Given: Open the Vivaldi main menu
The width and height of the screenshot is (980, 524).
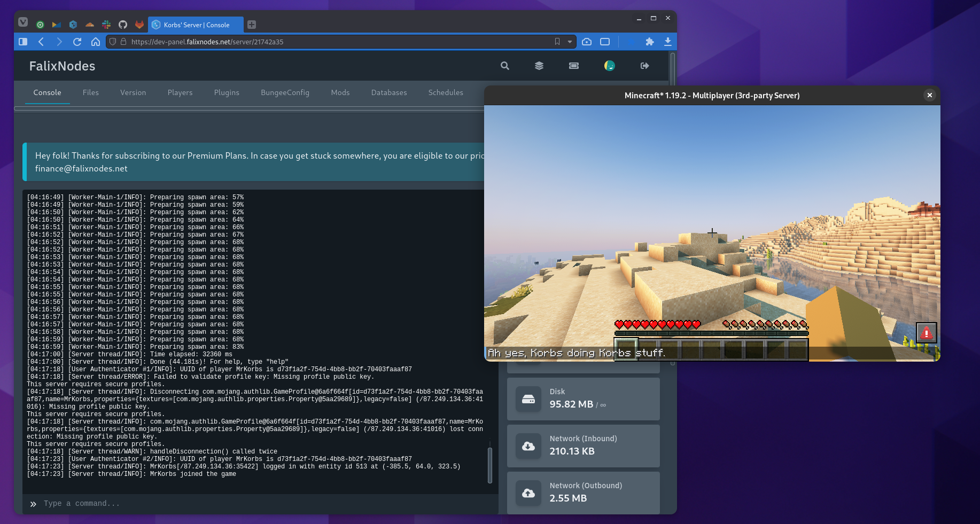Looking at the screenshot, I should click(23, 22).
